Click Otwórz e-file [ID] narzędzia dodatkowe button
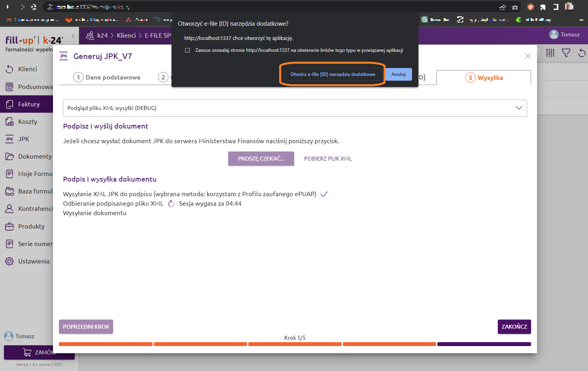The width and height of the screenshot is (588, 371). [x=333, y=74]
